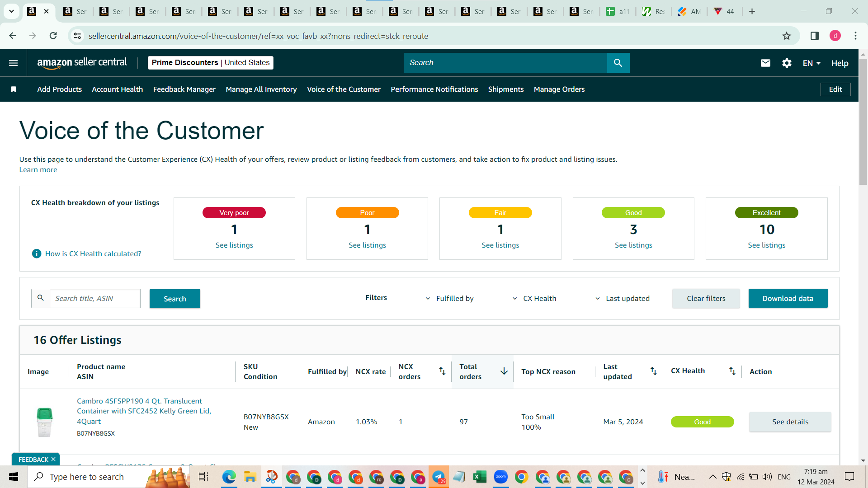This screenshot has width=868, height=488.
Task: Bookmark this page with the star icon
Action: click(787, 36)
